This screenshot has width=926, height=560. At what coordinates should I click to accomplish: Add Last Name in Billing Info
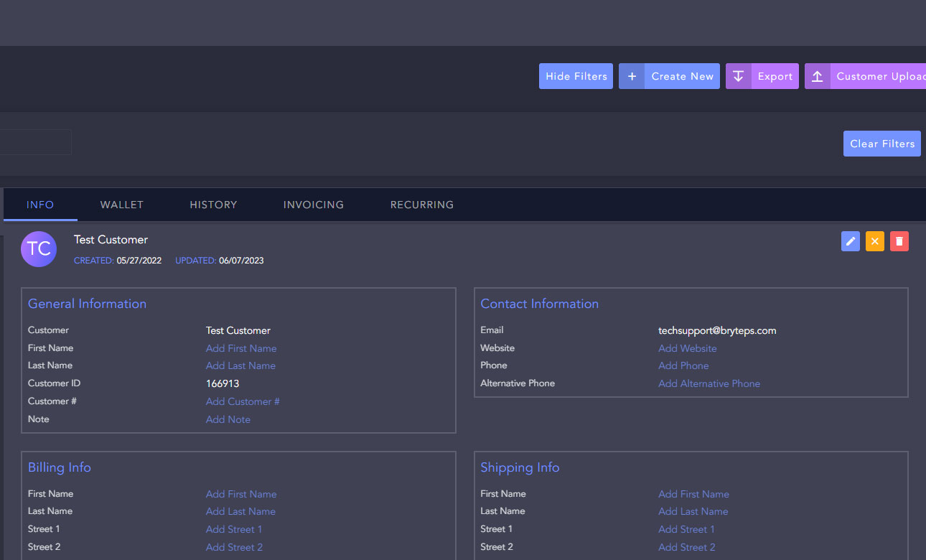(240, 511)
